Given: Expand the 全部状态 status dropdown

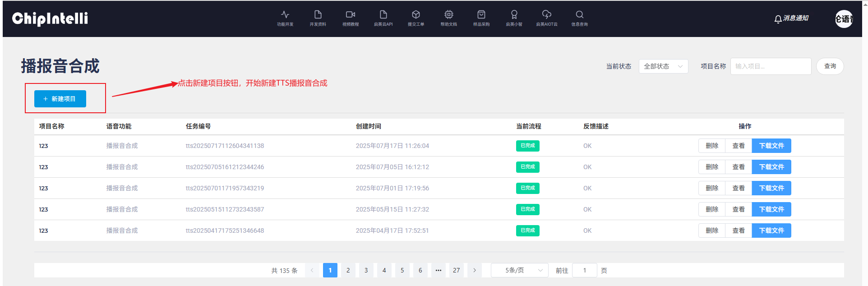Looking at the screenshot, I should 663,66.
